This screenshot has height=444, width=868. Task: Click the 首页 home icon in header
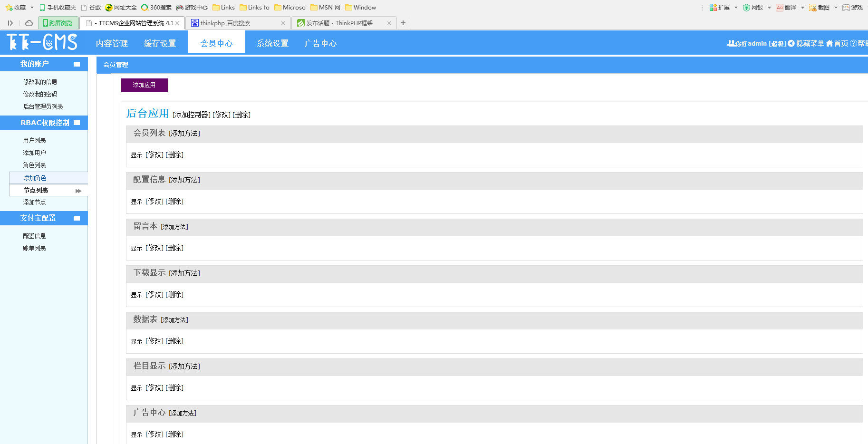click(829, 43)
